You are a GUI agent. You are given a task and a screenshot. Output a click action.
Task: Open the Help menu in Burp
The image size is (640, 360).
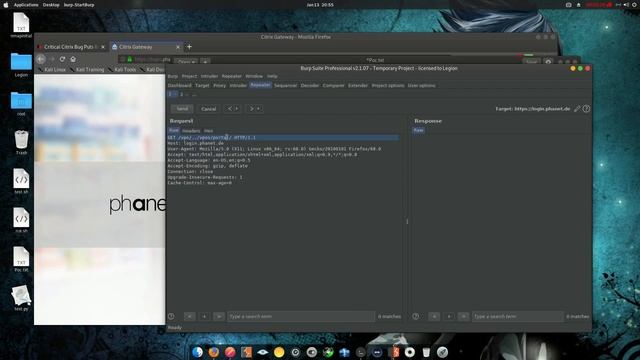[272, 76]
